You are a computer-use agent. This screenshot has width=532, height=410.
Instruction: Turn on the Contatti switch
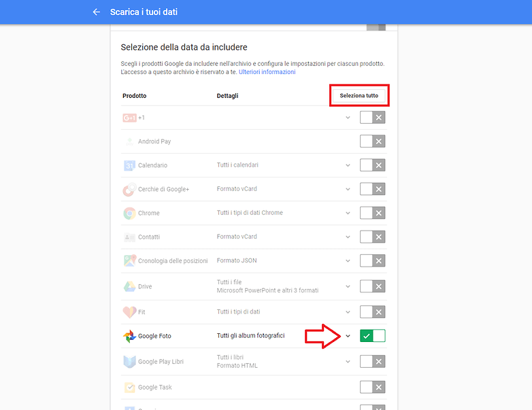[373, 237]
